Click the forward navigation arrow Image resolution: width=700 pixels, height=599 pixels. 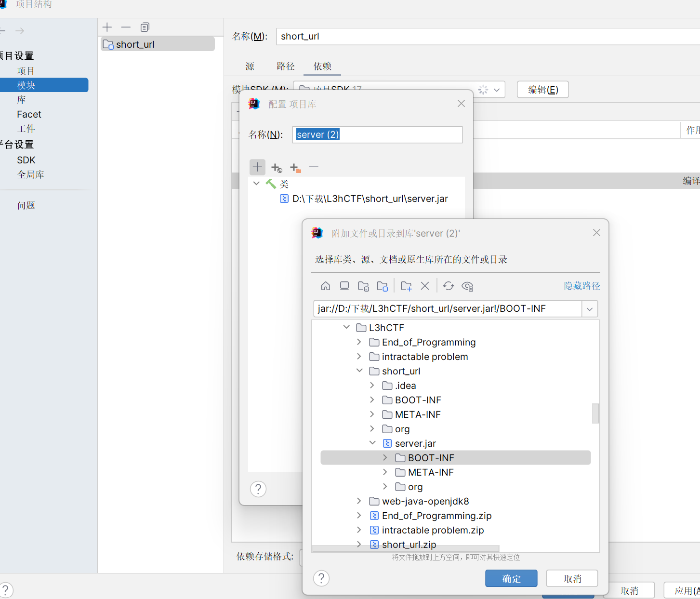click(x=20, y=31)
